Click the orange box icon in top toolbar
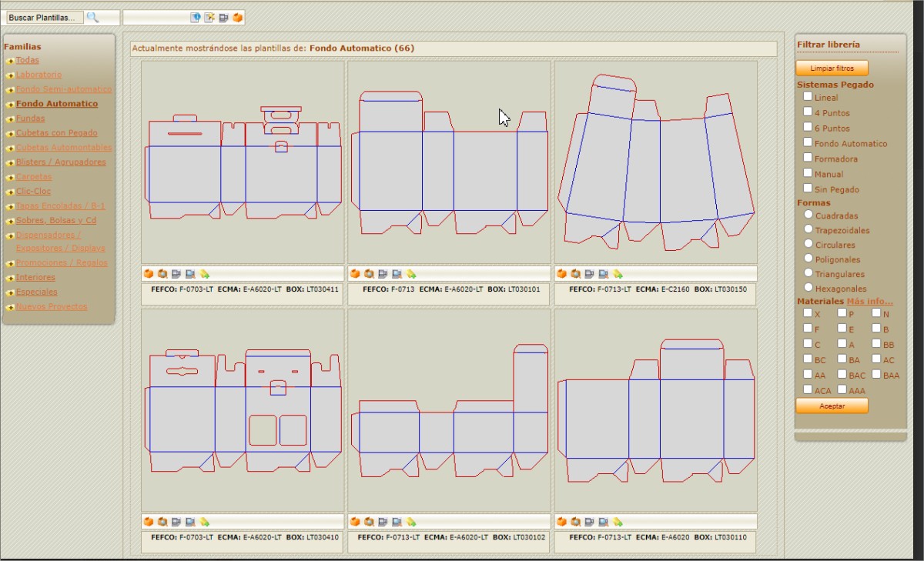The image size is (924, 561). [238, 18]
